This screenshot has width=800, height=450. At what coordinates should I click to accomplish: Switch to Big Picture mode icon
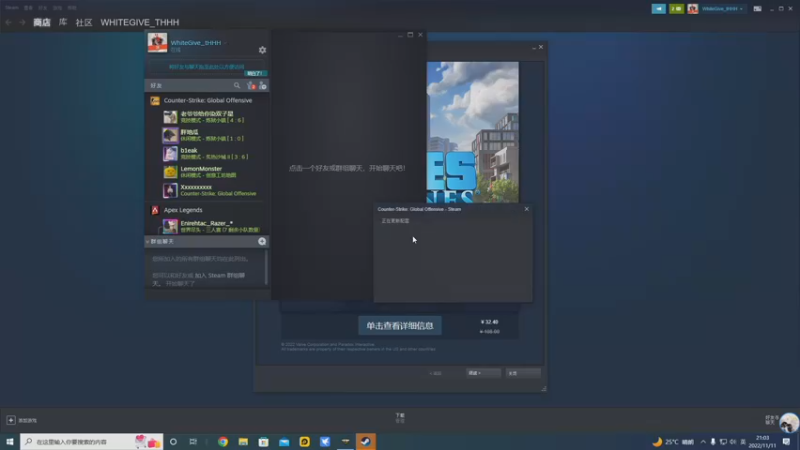[x=758, y=9]
